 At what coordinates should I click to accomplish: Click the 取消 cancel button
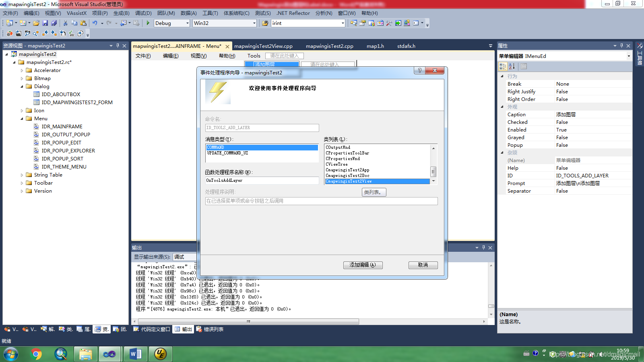click(423, 265)
